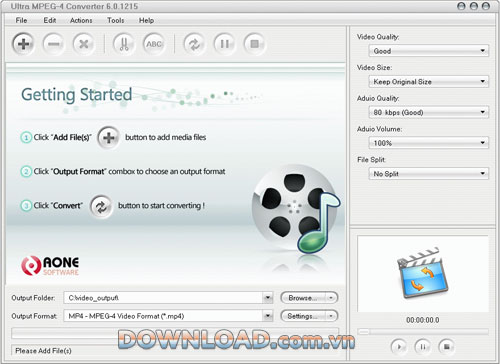Maximize the window with the middle title button
Viewport: 500px width, 364px height.
(x=474, y=6)
